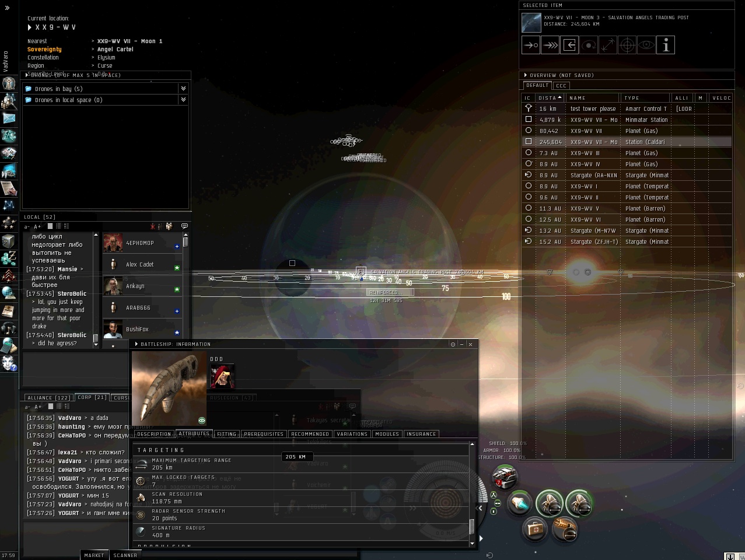
Task: Open the Description tab
Action: click(x=154, y=434)
